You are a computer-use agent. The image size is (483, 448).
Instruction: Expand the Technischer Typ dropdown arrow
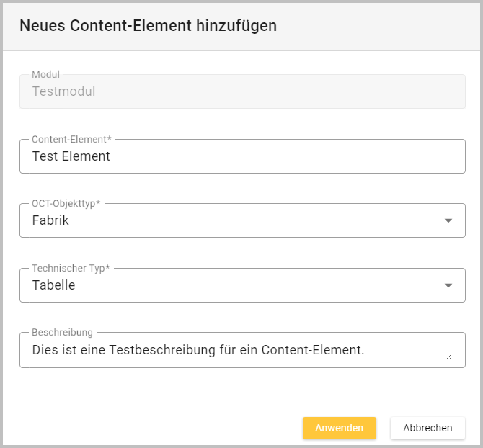[x=448, y=285]
